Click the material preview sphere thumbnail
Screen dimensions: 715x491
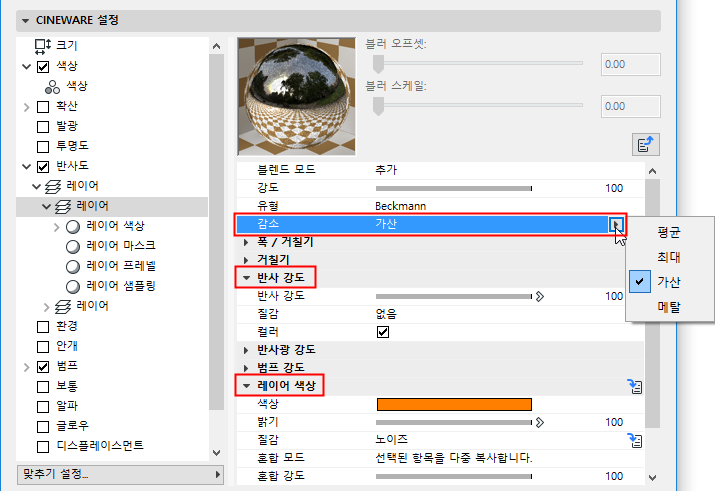296,97
